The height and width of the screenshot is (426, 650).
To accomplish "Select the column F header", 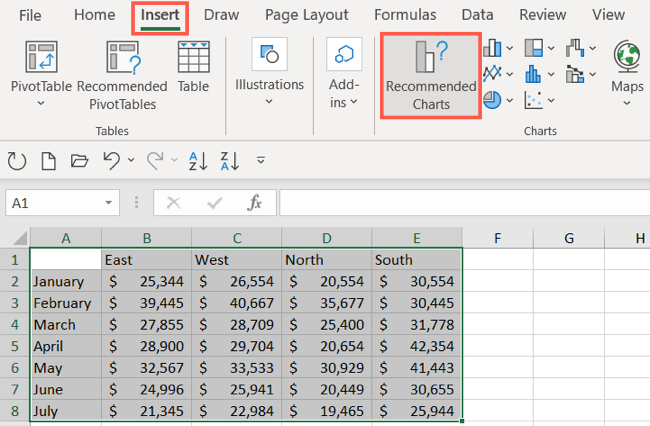I will 497,238.
